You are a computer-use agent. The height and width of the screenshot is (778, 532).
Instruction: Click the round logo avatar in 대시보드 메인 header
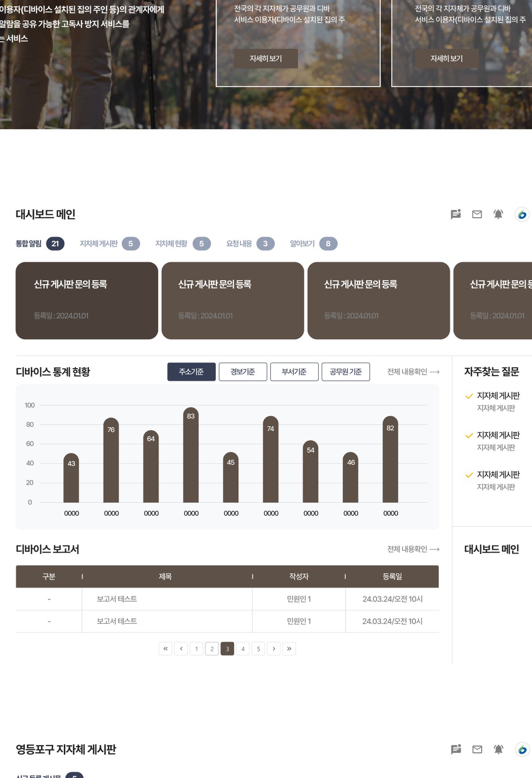click(x=522, y=214)
